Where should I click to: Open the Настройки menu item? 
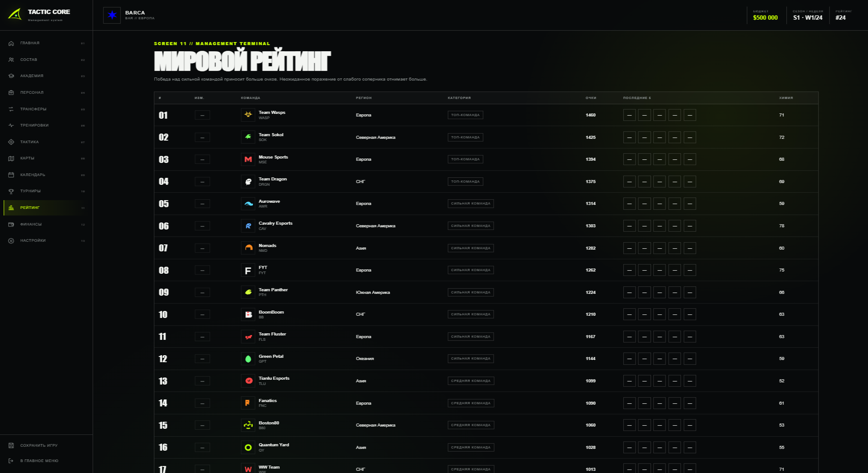46,241
